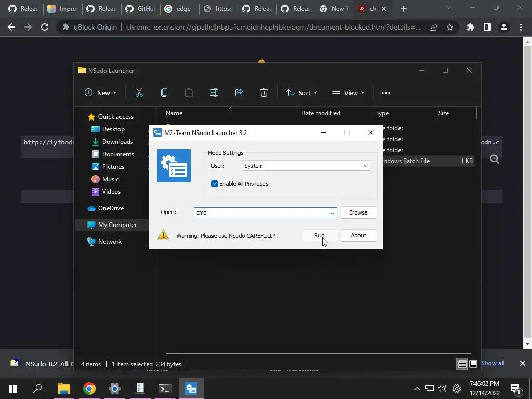Switch to the GitHub tab
Screen dimensions: 532x399
click(x=140, y=9)
